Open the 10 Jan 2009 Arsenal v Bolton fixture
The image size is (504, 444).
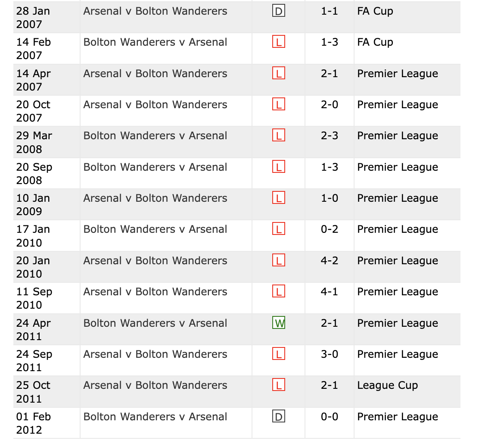pos(155,198)
